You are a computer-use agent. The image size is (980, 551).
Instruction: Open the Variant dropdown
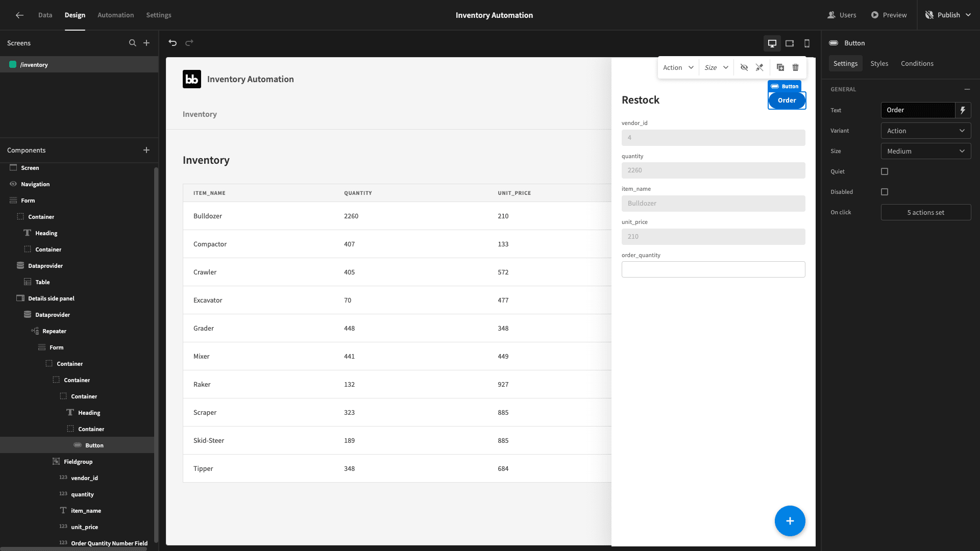point(926,131)
